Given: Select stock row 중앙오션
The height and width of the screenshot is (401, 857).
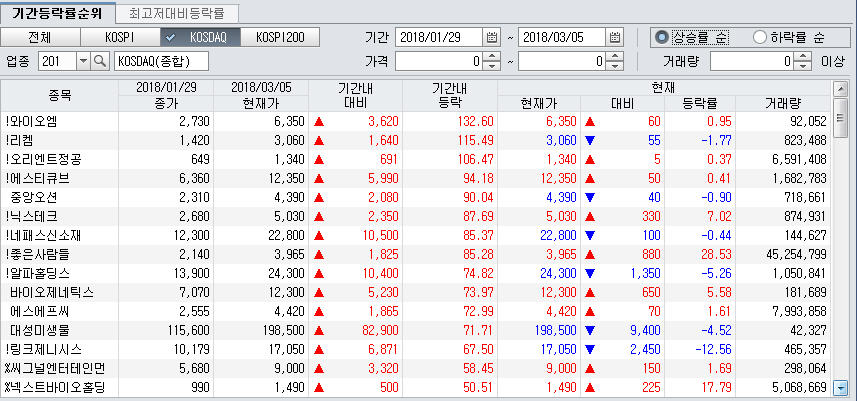Looking at the screenshot, I should tap(415, 197).
